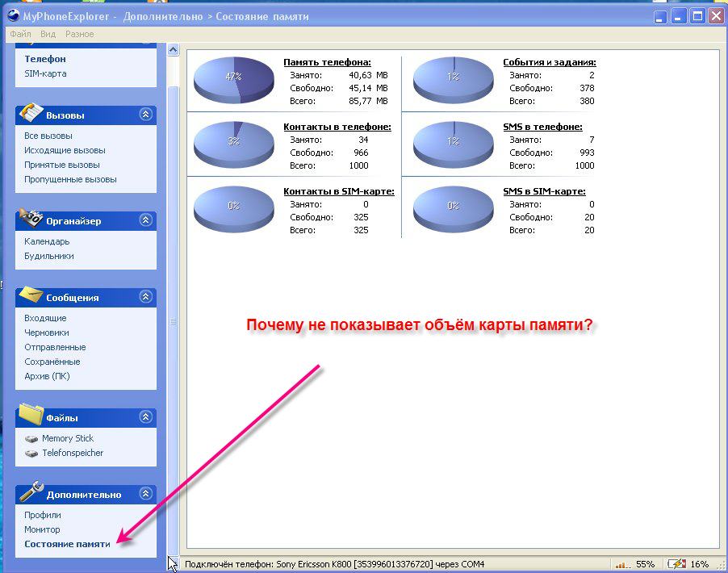Select Входящие messages folder
Image resolution: width=728 pixels, height=573 pixels.
pyautogui.click(x=45, y=318)
